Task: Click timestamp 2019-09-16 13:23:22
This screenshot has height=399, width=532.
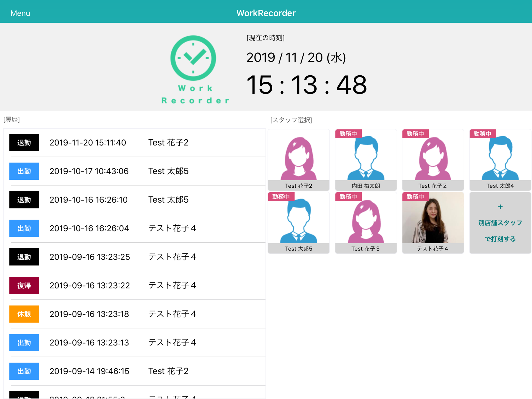Action: (x=90, y=285)
